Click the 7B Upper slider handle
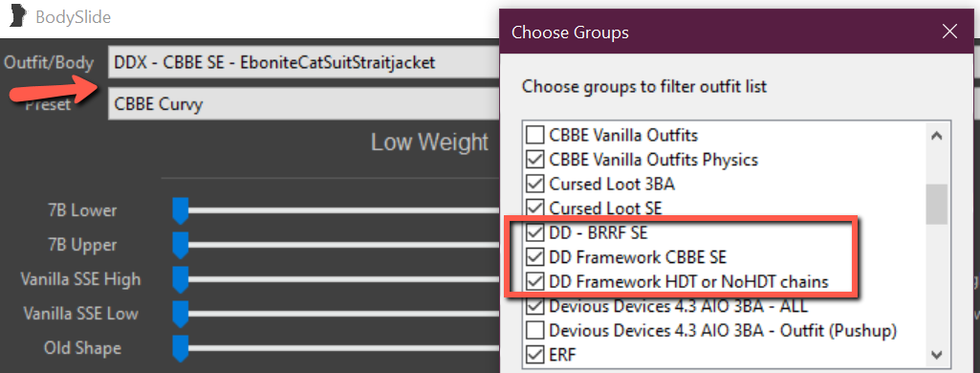This screenshot has height=373, width=980. tap(181, 246)
